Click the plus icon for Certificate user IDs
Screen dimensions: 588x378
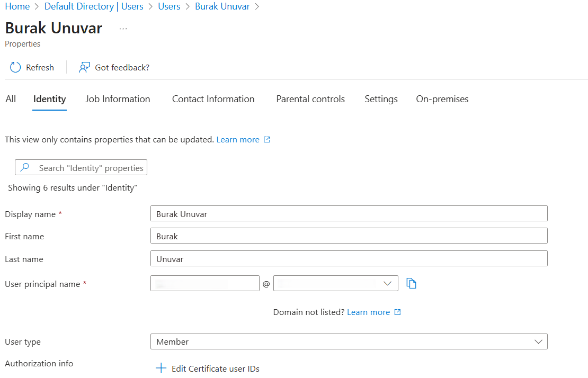point(161,368)
